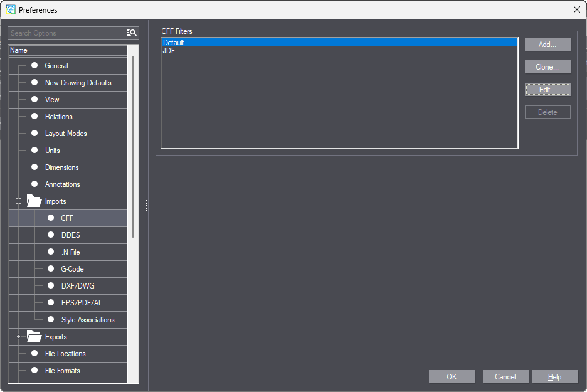
Task: Click the search icon in Search Options
Action: (x=132, y=33)
